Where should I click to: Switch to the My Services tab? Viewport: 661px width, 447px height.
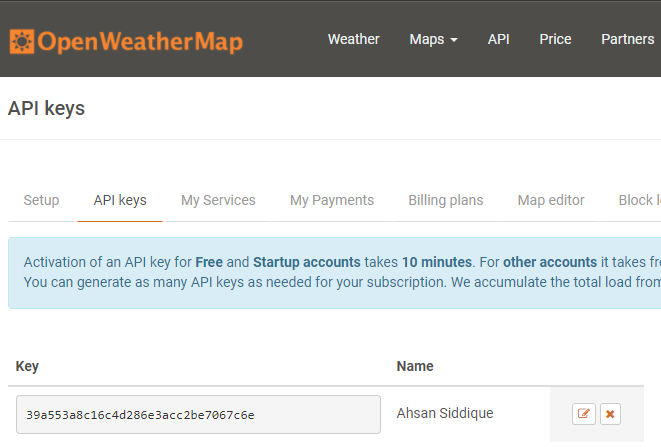tap(218, 200)
